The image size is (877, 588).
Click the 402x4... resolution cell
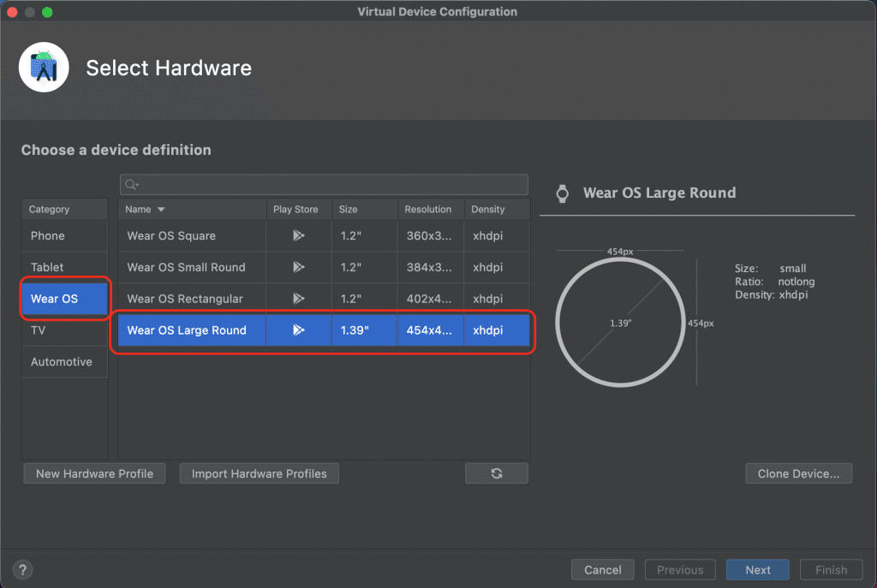click(x=429, y=299)
